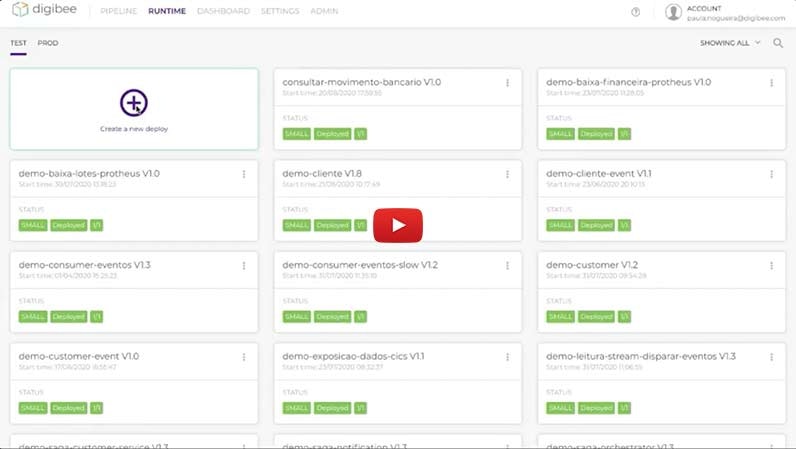Click the demo-leitura-stream-disparar-eventos V1.3 title
Viewport: 796px width, 449px height.
pyautogui.click(x=641, y=357)
